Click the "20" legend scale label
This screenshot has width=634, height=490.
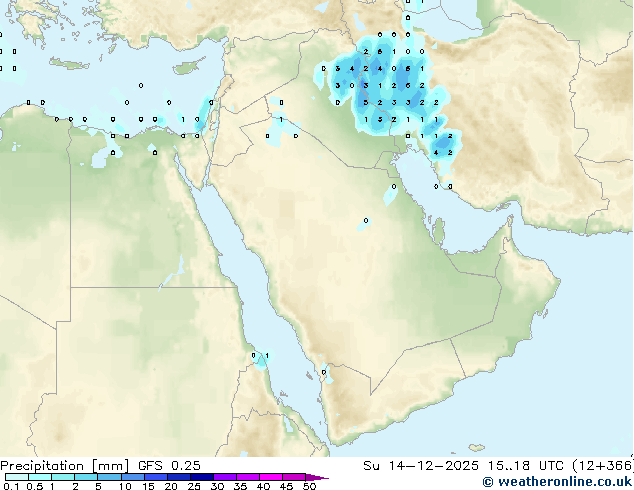click(171, 486)
